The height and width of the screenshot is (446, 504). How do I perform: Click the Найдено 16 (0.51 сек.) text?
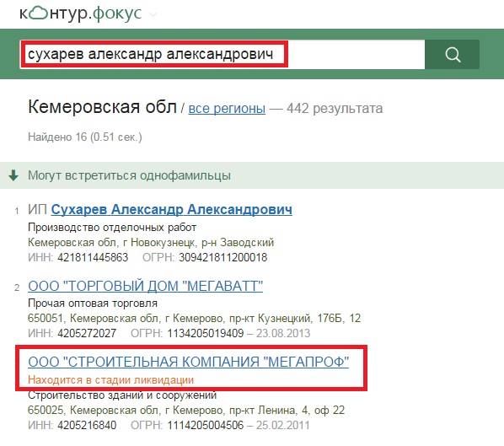[x=85, y=137]
